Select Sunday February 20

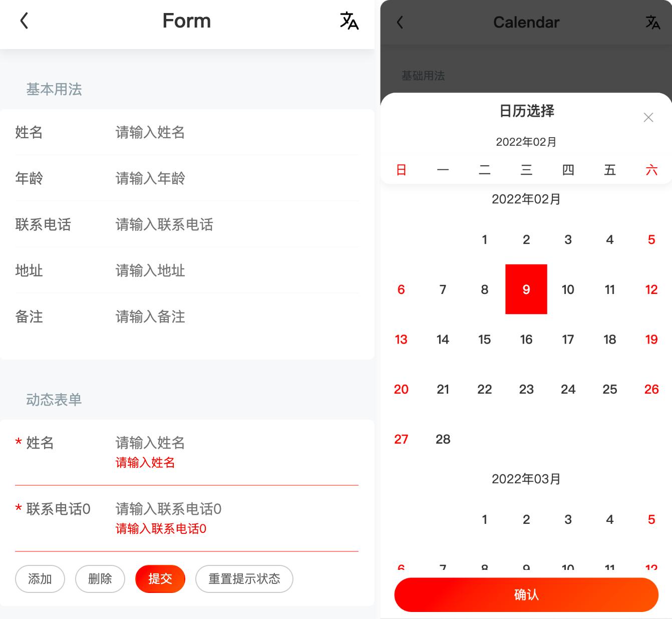point(401,389)
